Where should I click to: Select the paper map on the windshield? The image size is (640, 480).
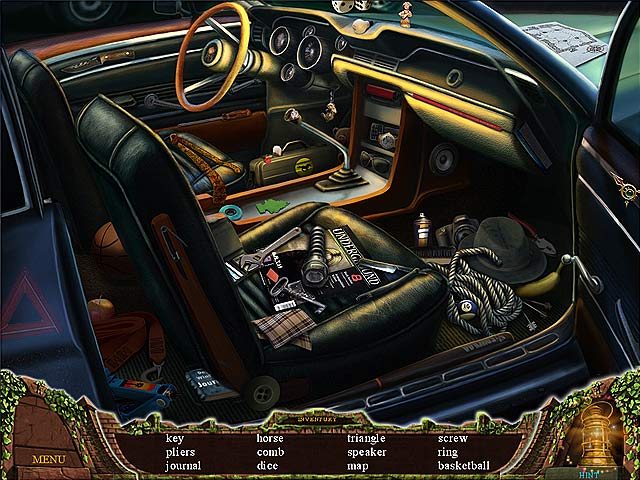pos(562,42)
